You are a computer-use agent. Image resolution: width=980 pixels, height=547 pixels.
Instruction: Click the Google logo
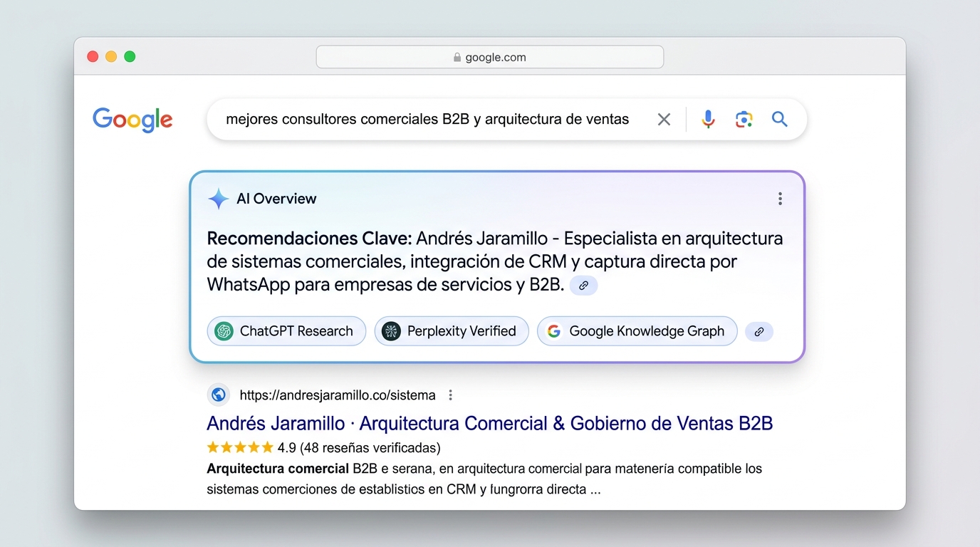(x=132, y=120)
